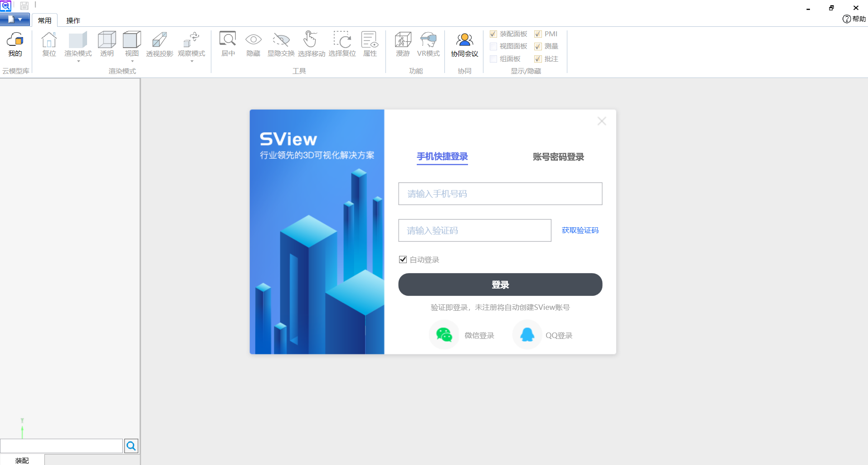Click the 居中 center view icon
The height and width of the screenshot is (465, 868).
[x=228, y=39]
